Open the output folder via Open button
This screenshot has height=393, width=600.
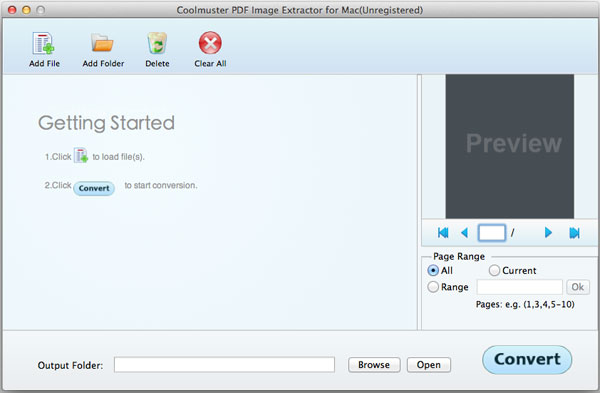pyautogui.click(x=429, y=365)
